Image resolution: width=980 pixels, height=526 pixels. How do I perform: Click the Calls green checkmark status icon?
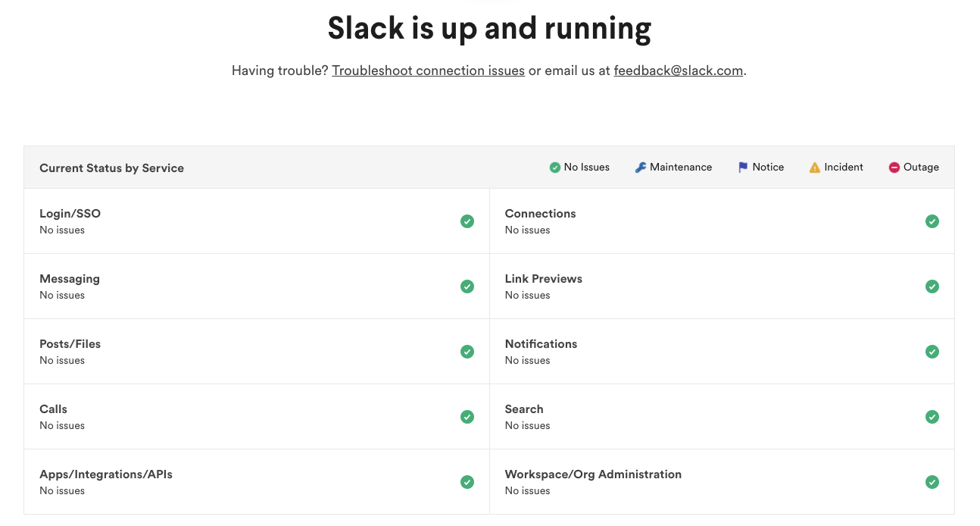coord(467,417)
